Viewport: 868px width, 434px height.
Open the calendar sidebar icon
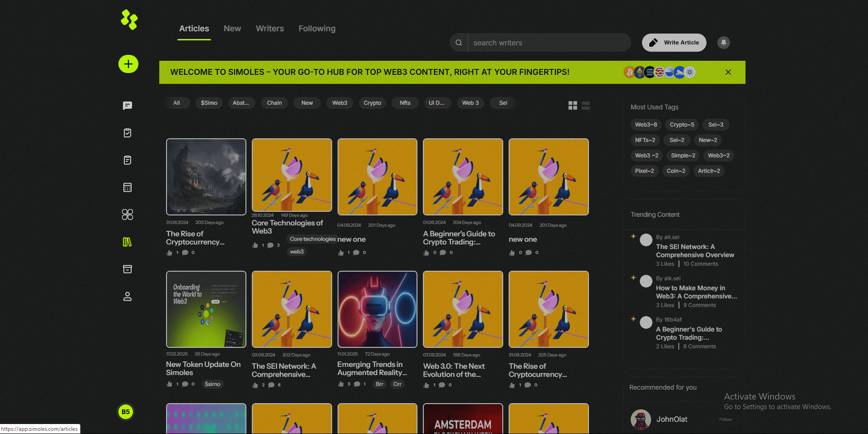(128, 187)
